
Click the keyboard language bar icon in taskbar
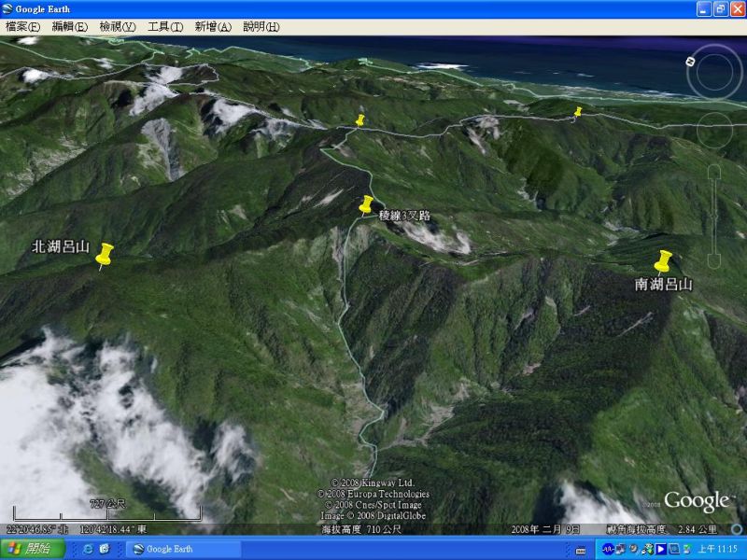click(x=580, y=551)
